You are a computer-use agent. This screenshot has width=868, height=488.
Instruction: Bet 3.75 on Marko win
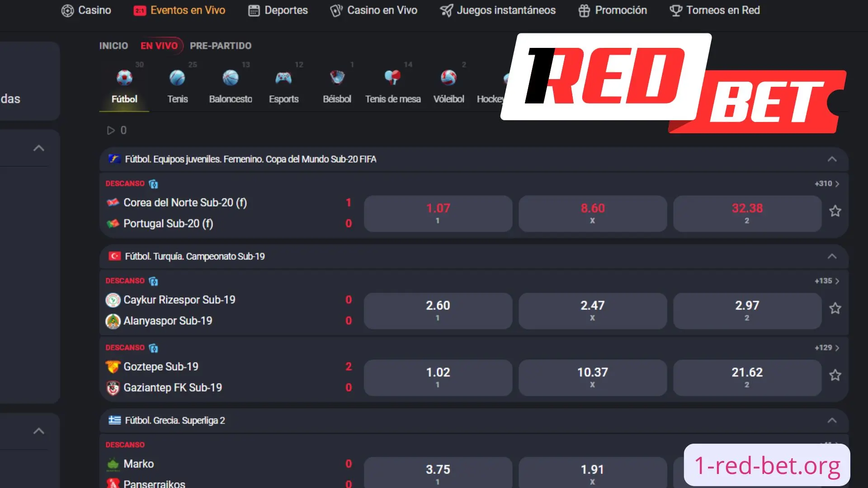[x=438, y=473]
